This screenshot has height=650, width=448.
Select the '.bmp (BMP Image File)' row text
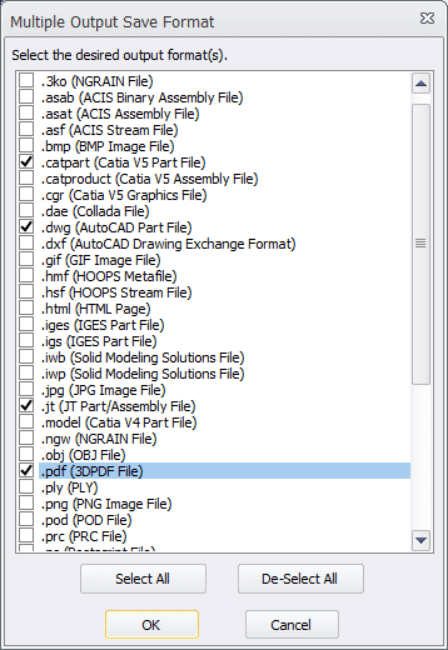tap(107, 146)
